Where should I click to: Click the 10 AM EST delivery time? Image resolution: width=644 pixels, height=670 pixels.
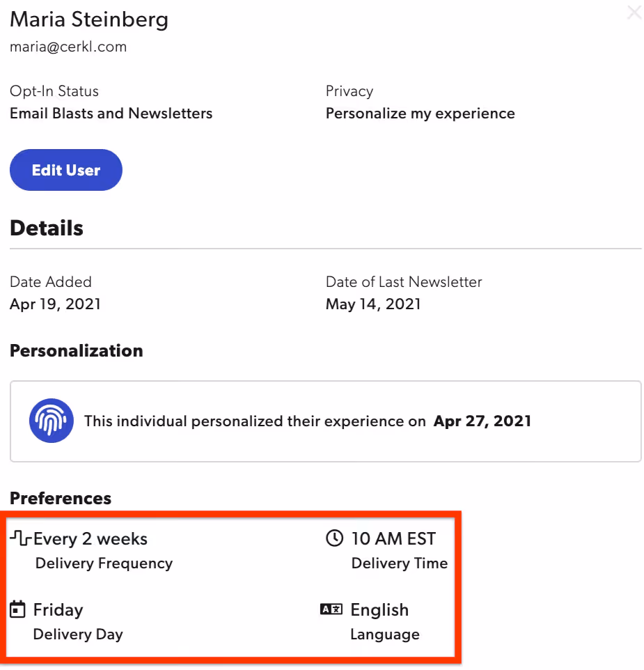click(393, 538)
